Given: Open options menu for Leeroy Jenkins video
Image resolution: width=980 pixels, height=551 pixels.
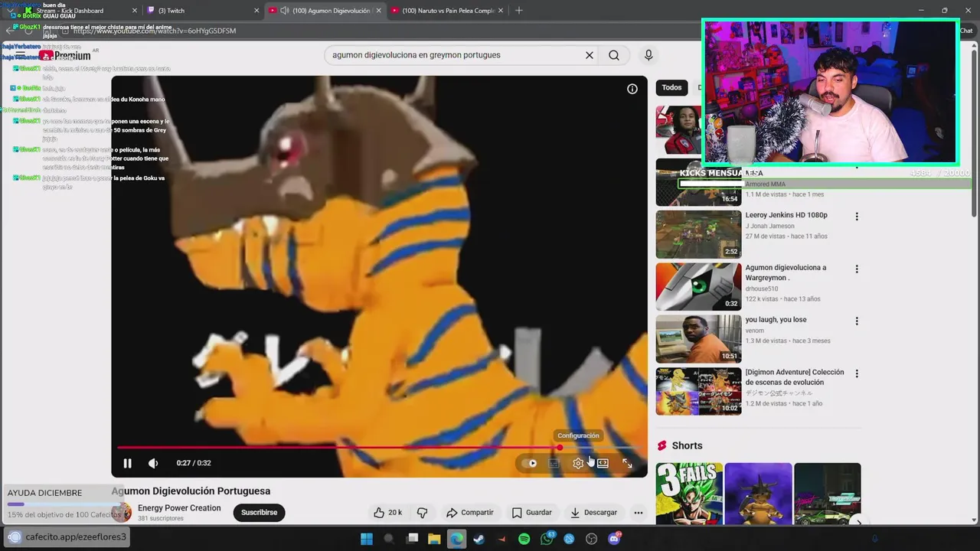Looking at the screenshot, I should [x=857, y=217].
